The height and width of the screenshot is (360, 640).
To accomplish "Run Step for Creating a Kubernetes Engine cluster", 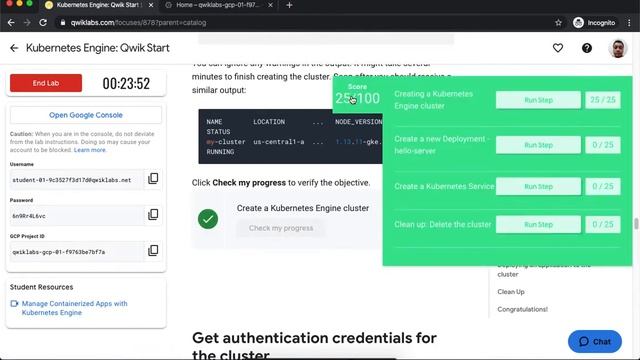I will click(x=538, y=100).
